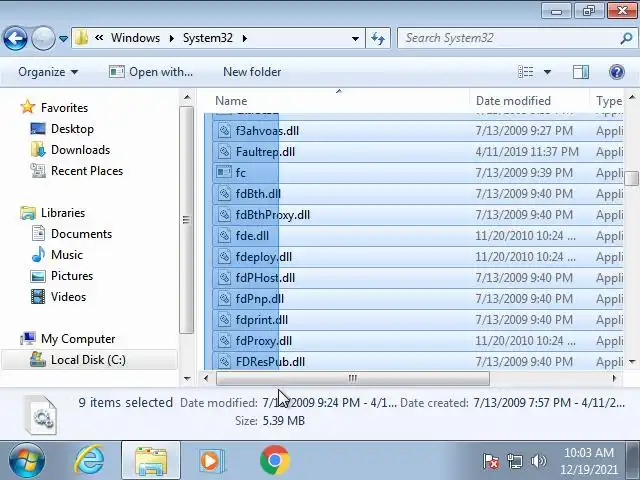Image resolution: width=640 pixels, height=480 pixels.
Task: Open the recent locations arrow beside Forward
Action: pos(63,39)
